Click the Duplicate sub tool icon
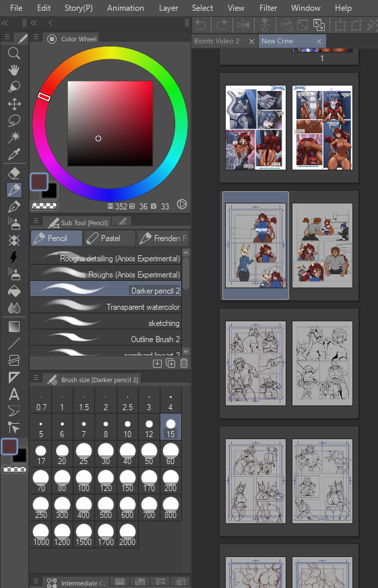The width and height of the screenshot is (378, 588). pos(170,363)
